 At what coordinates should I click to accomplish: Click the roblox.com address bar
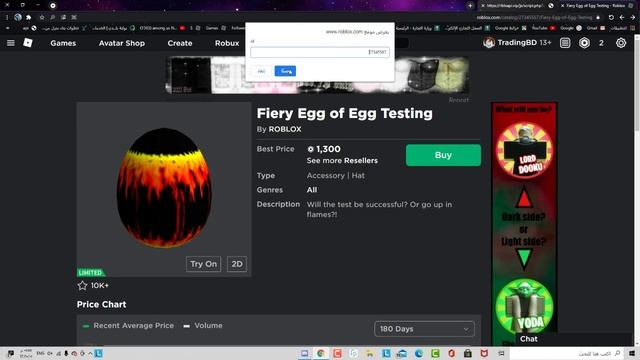click(x=535, y=17)
